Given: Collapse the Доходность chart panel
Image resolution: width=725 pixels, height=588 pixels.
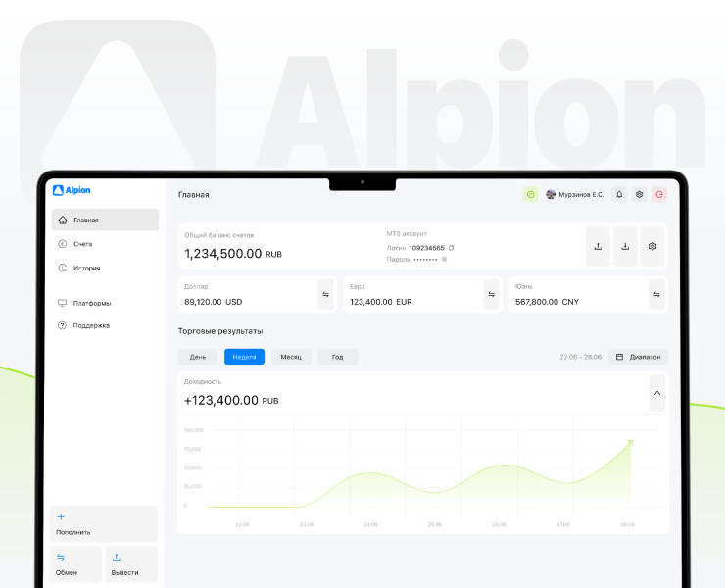Looking at the screenshot, I should [656, 393].
